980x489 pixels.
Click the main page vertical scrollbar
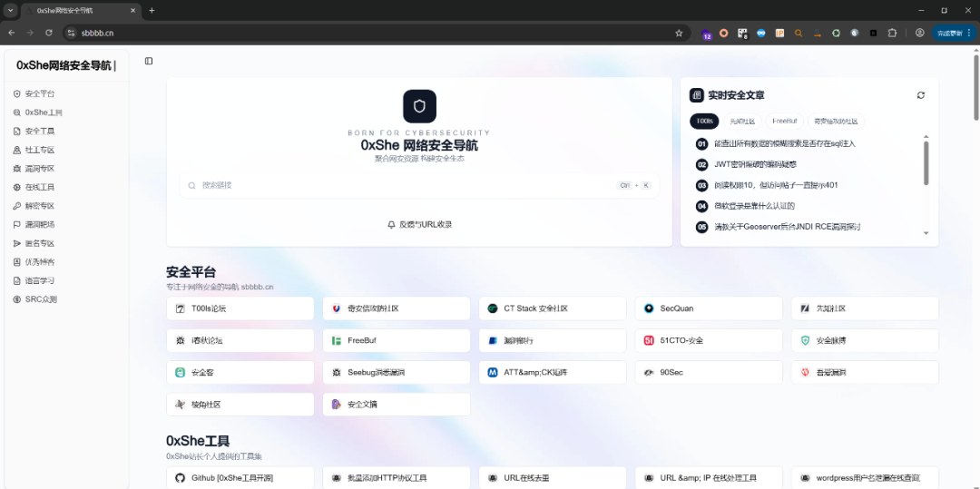point(975,87)
